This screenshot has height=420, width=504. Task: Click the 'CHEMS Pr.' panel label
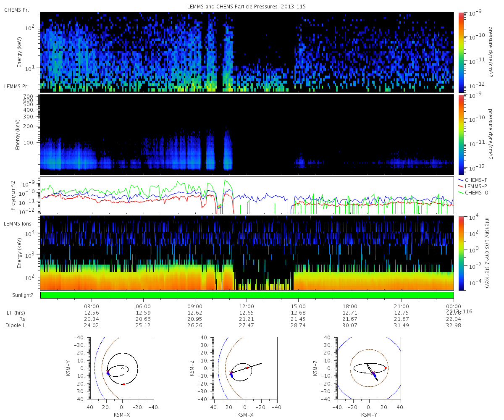[16, 10]
